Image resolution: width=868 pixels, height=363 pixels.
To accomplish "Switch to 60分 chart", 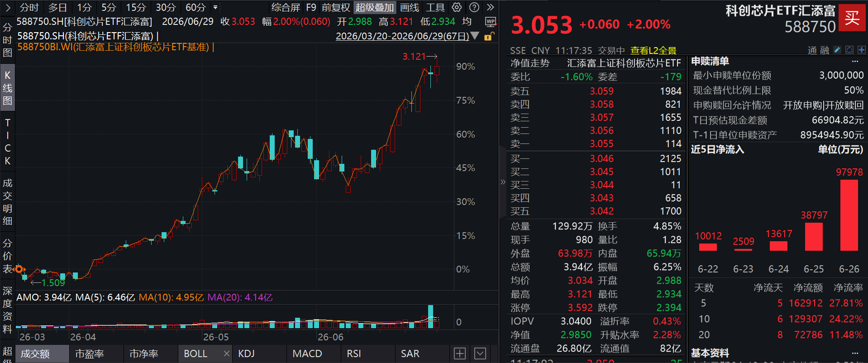I will (196, 7).
